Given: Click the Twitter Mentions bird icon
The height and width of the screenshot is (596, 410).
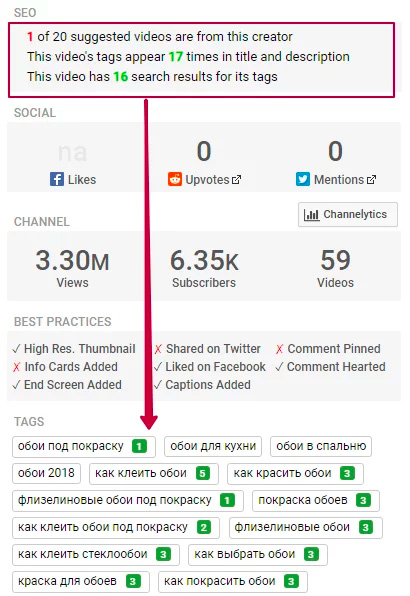Looking at the screenshot, I should tap(303, 179).
